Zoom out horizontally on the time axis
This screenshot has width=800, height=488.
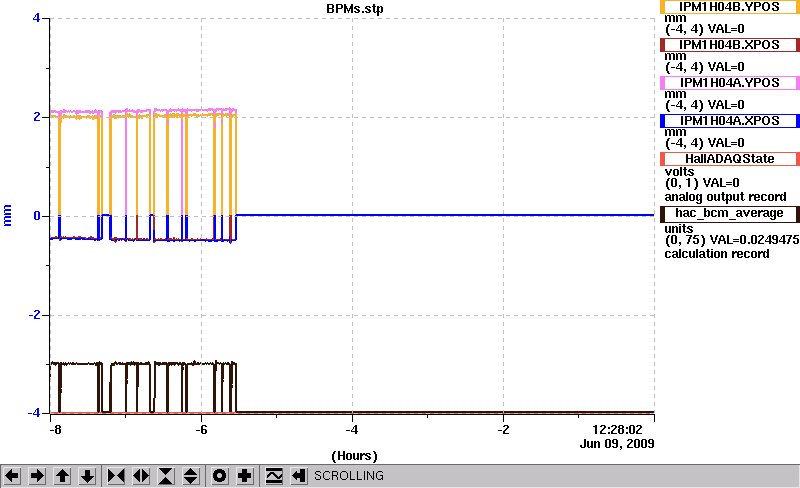click(141, 476)
